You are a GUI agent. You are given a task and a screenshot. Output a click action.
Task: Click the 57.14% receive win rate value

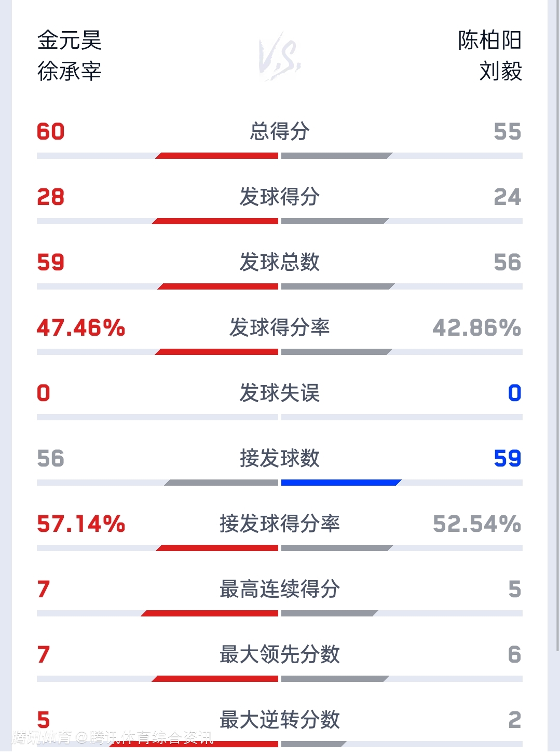(x=81, y=524)
